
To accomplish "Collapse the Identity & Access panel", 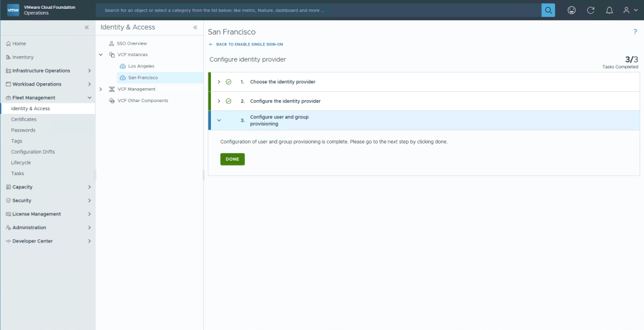I will tap(195, 28).
